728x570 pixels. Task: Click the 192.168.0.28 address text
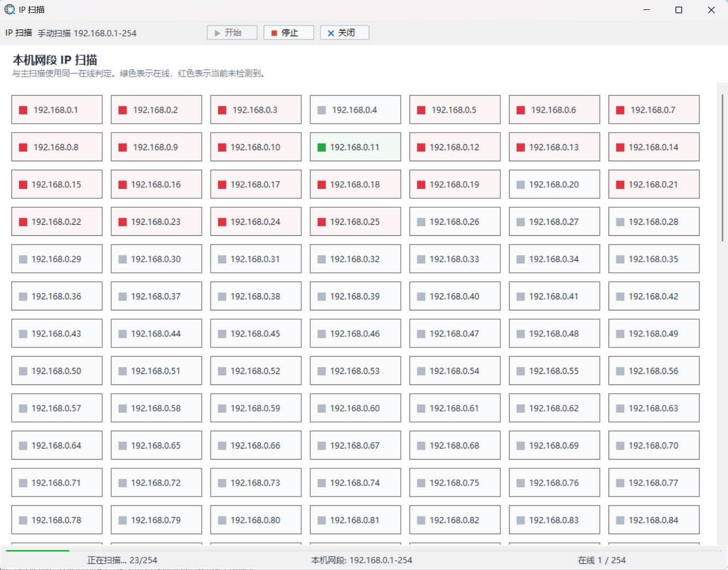point(653,222)
